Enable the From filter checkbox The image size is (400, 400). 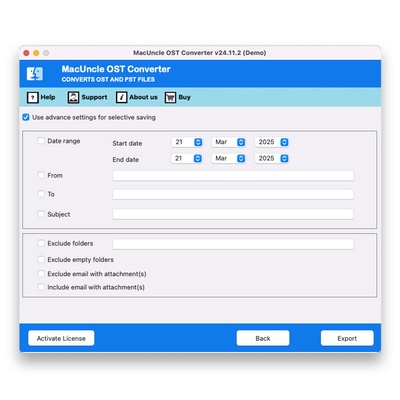(x=41, y=175)
